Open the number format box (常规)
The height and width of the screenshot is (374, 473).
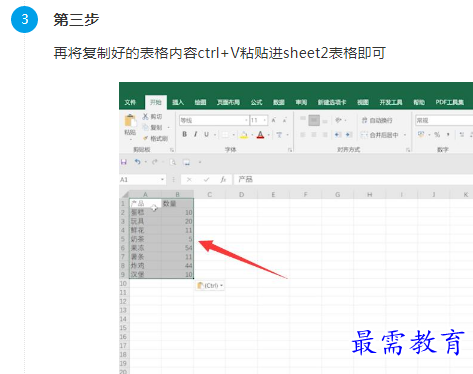coord(444,120)
